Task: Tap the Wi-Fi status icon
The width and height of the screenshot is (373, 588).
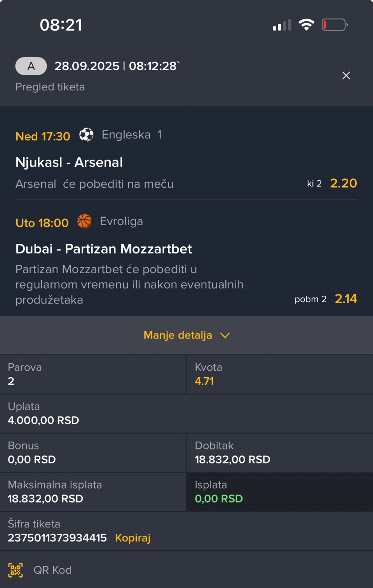Action: [x=306, y=25]
